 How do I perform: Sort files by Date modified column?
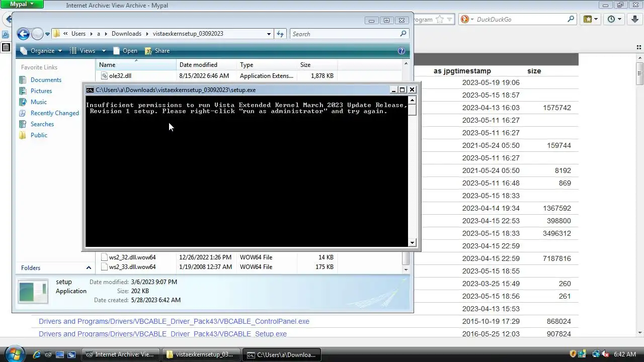point(206,65)
